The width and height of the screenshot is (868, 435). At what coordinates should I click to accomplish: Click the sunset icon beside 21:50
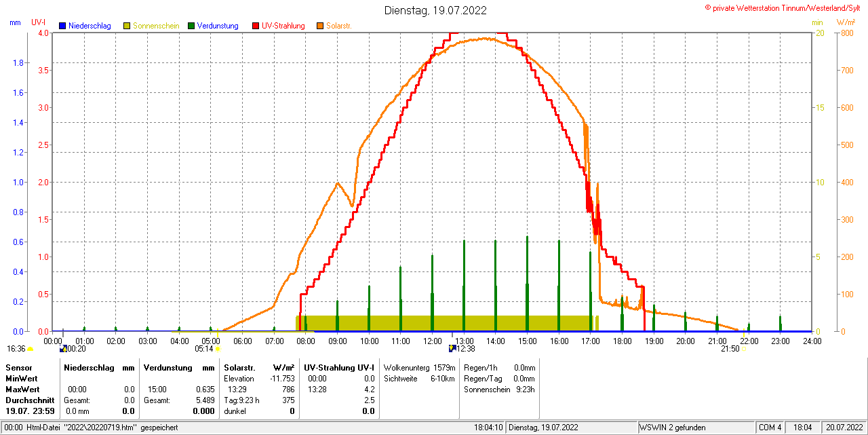pos(744,349)
